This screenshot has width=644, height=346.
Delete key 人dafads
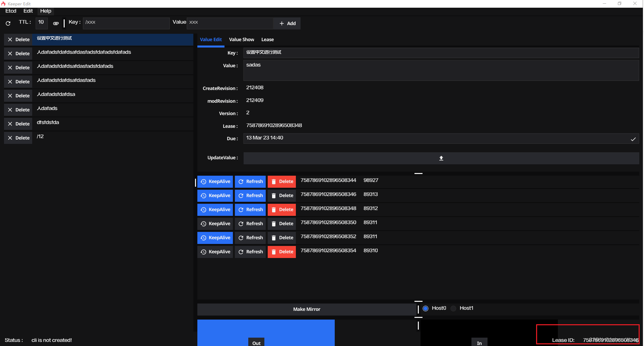[18, 110]
